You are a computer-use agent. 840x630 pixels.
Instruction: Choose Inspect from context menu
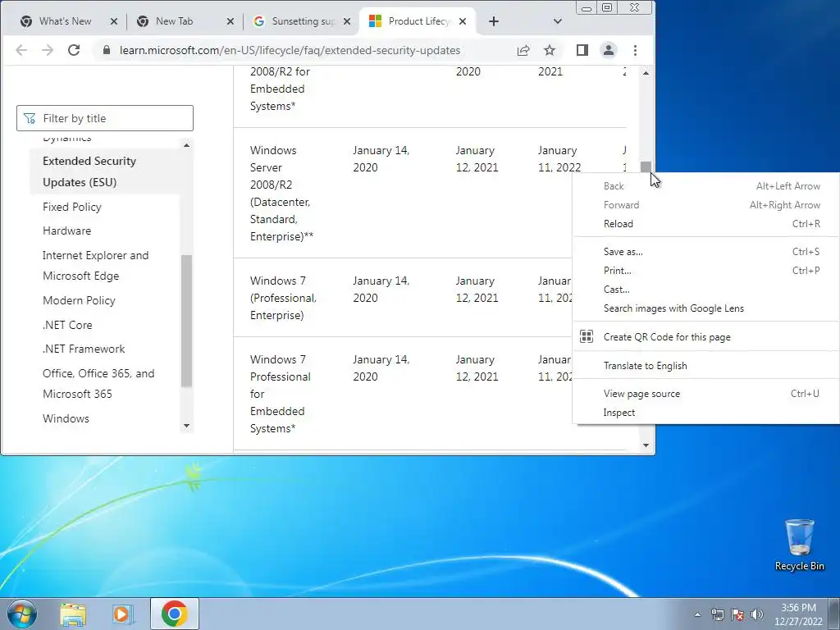(706, 413)
